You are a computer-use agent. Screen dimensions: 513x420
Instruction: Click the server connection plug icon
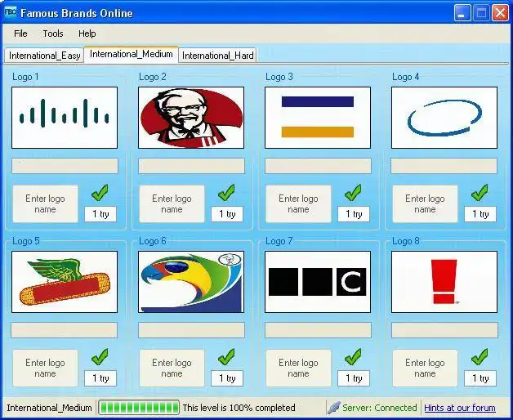point(334,408)
